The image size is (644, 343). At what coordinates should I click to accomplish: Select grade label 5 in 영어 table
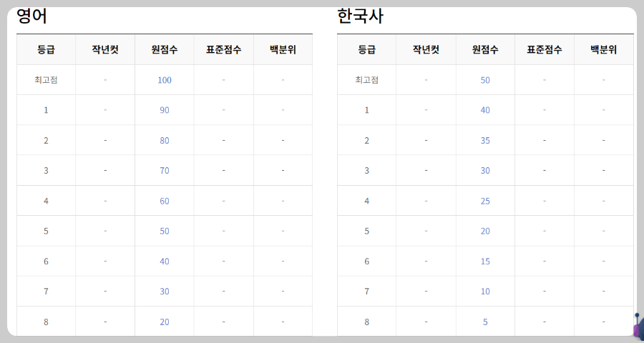[x=46, y=231]
